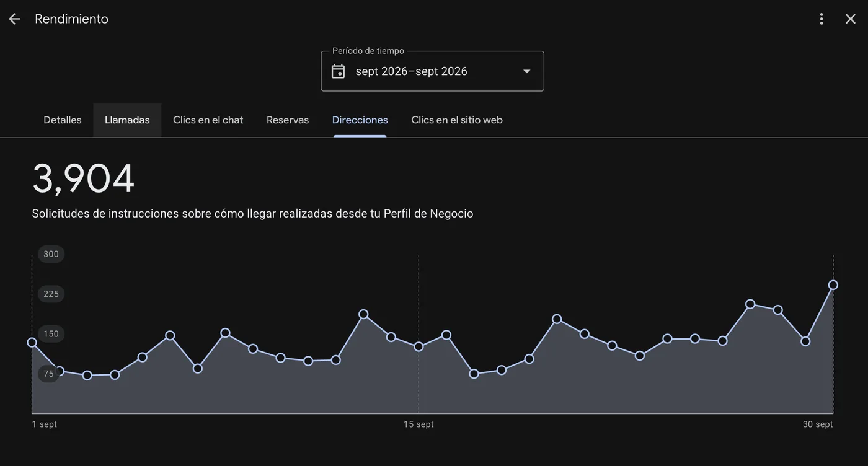Click the 225 y-axis label

51,294
